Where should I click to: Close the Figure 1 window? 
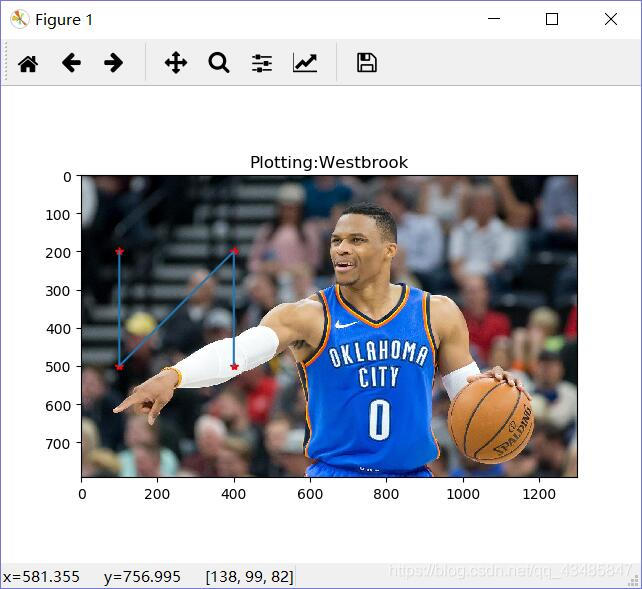611,19
